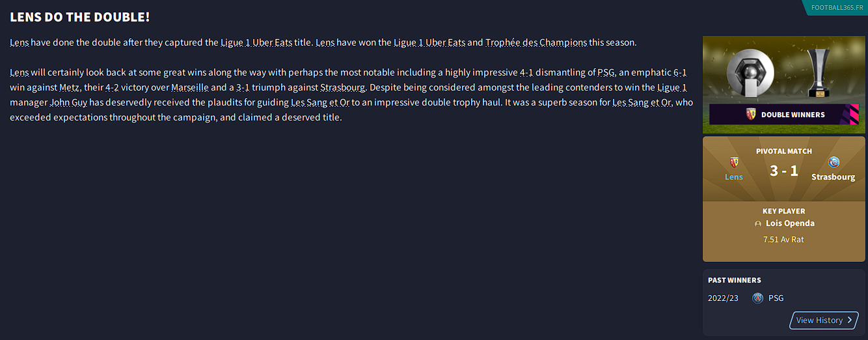Click the Lens club crest in Pivotal Match
This screenshot has height=340, width=868.
(x=734, y=162)
